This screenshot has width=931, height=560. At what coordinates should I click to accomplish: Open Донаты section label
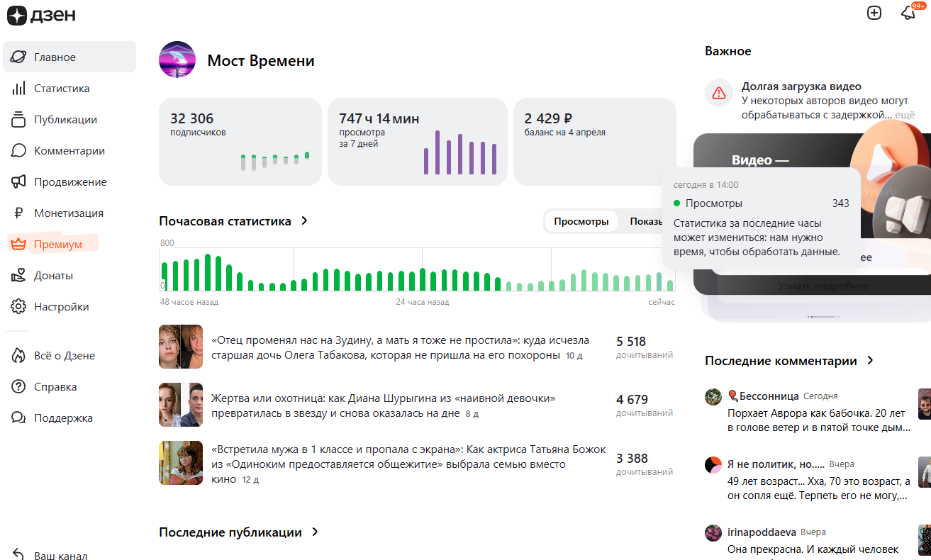[54, 276]
